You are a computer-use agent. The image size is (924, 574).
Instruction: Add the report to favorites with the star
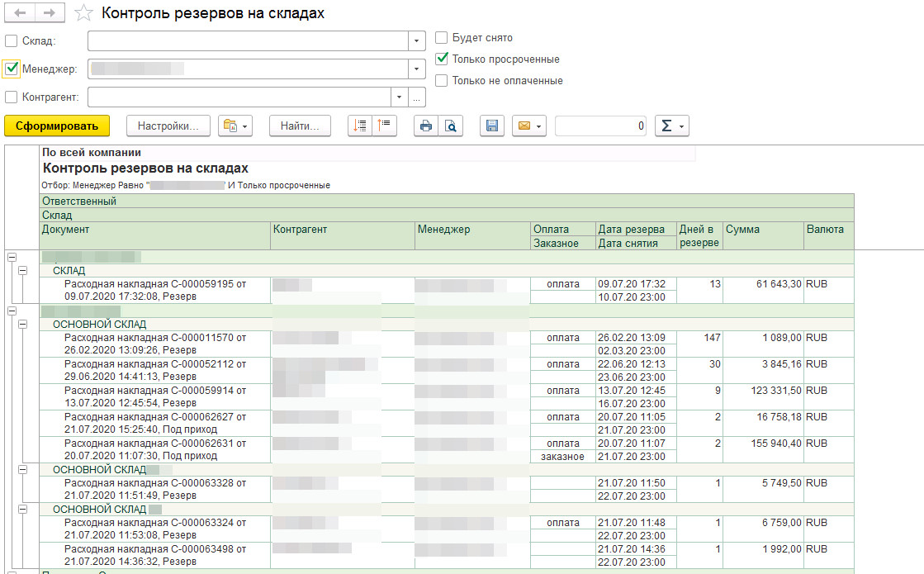pyautogui.click(x=83, y=13)
